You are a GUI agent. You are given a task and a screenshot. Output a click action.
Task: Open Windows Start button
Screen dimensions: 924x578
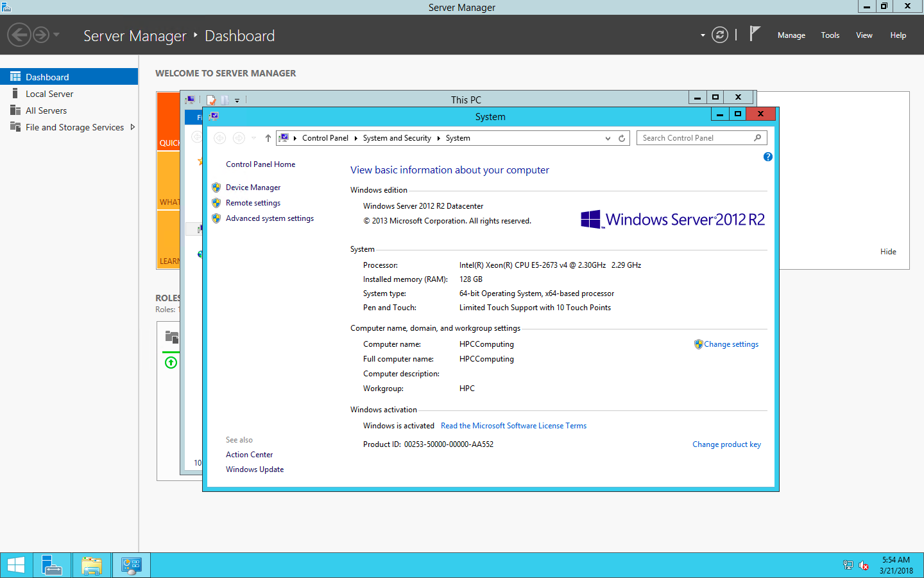(x=16, y=565)
